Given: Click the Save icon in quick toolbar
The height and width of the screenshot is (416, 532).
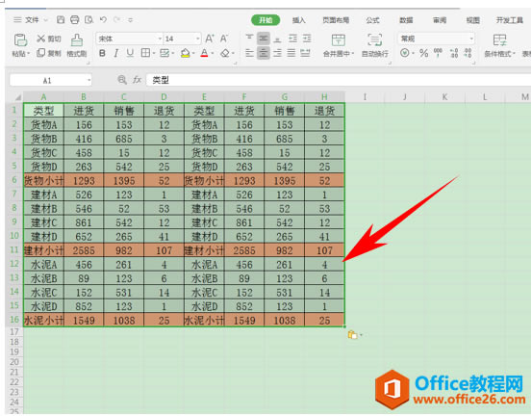Looking at the screenshot, I should (61, 19).
